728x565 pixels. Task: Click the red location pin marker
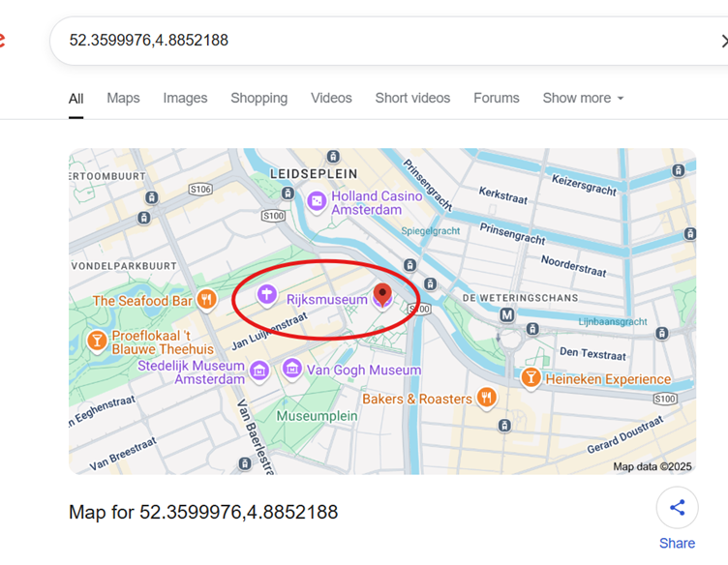coord(382,294)
